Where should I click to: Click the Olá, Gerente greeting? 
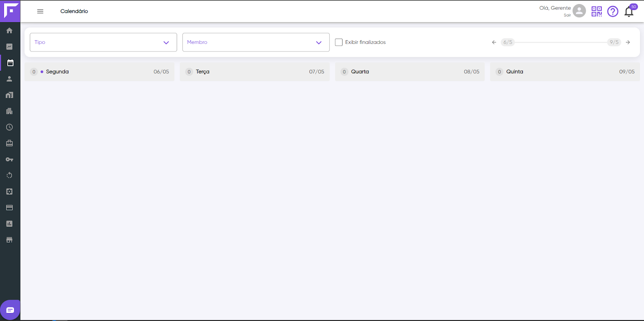[x=555, y=8]
